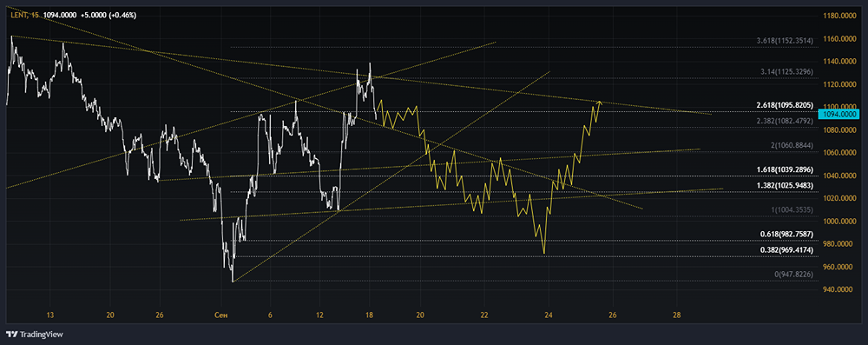
Task: Click price axis label 1140.0000
Action: point(838,62)
